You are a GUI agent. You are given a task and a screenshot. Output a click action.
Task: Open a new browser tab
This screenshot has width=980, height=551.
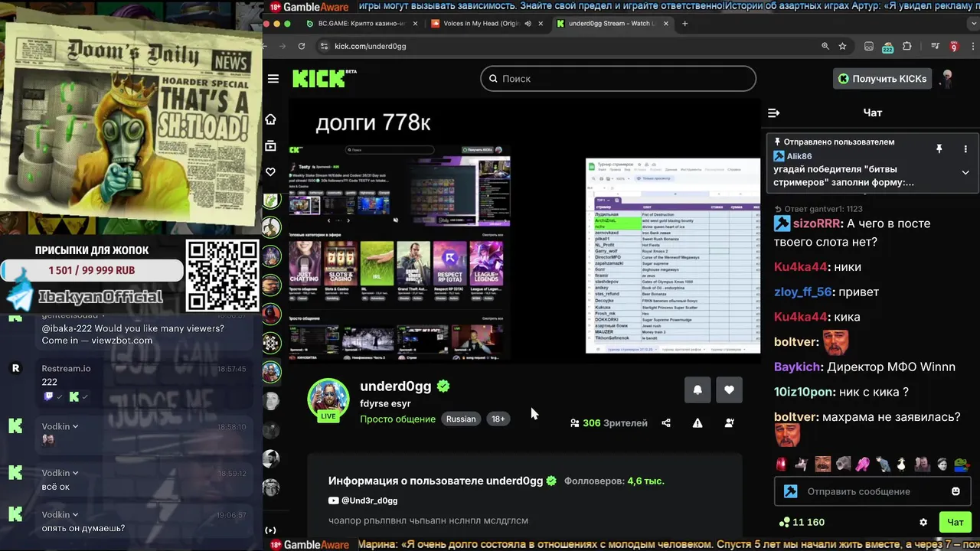click(x=684, y=24)
